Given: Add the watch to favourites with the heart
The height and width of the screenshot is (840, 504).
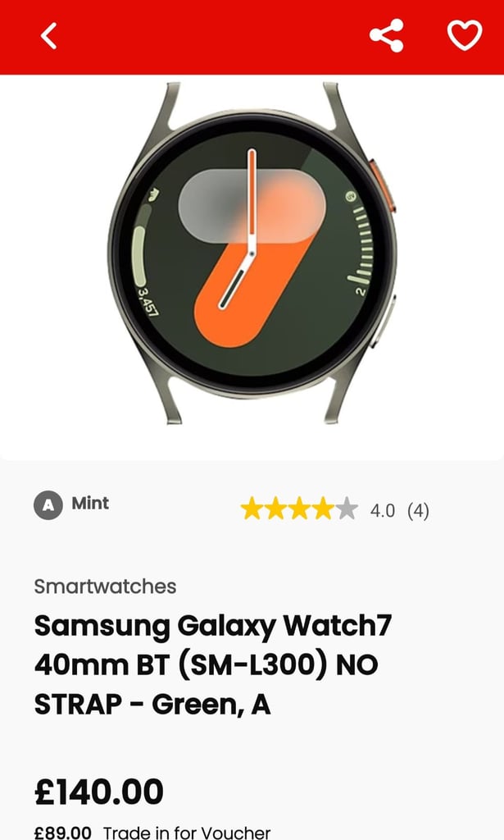Looking at the screenshot, I should coord(465,35).
